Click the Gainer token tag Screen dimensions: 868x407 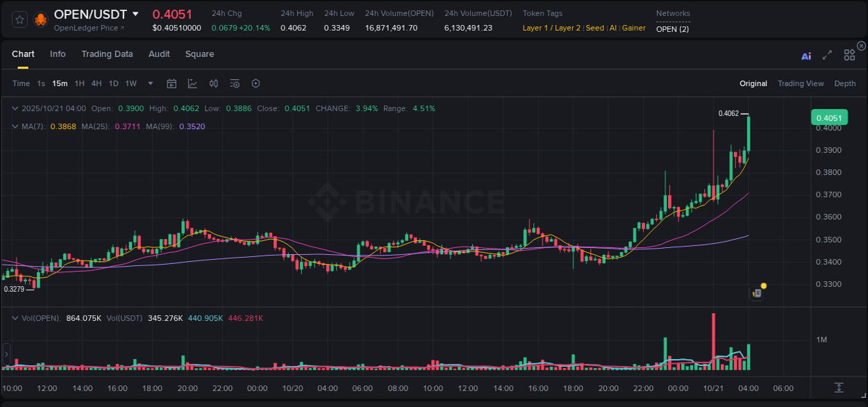coord(633,28)
